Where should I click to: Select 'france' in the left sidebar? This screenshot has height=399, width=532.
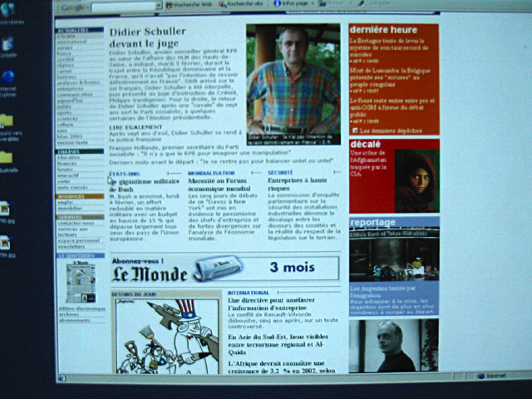coord(64,53)
